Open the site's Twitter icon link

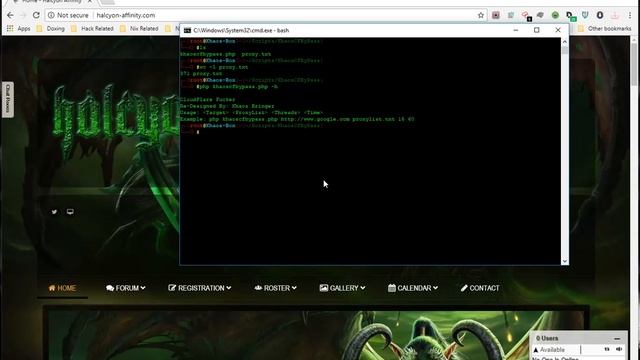point(54,212)
